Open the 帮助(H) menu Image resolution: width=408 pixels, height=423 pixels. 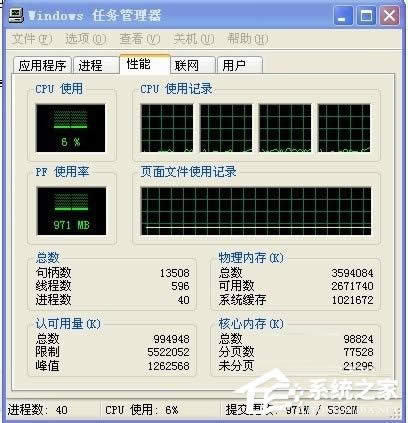248,39
